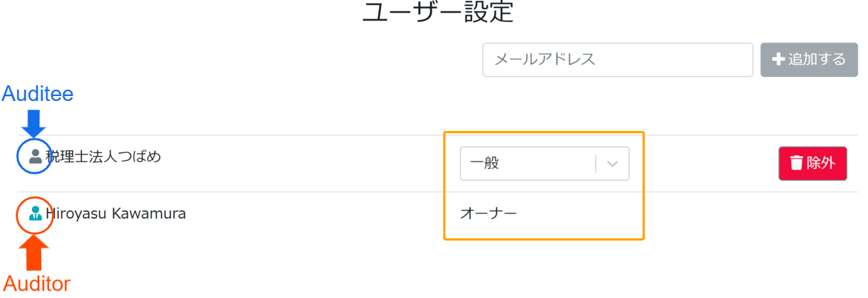Select the 一般 text inside the role combo box
Viewport: 868px width, 298px height.
click(485, 164)
